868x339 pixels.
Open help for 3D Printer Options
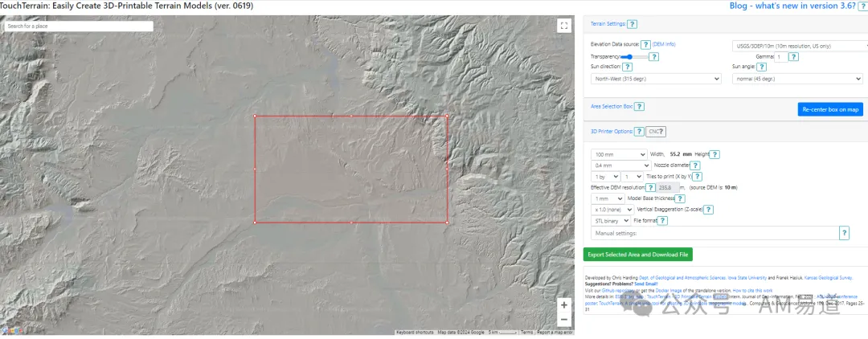click(639, 132)
